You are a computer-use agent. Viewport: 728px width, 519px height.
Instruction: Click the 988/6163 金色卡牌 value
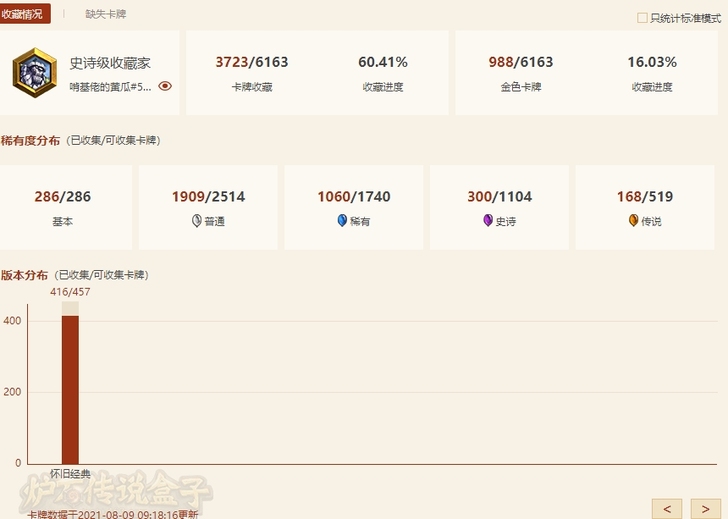click(521, 62)
